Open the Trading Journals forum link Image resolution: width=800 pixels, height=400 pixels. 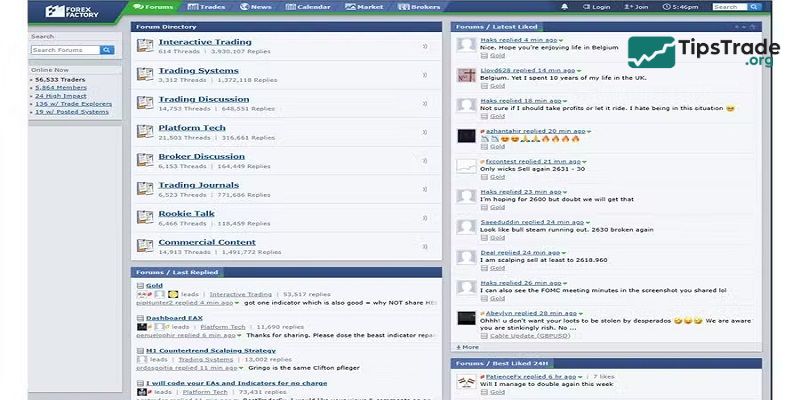point(198,185)
